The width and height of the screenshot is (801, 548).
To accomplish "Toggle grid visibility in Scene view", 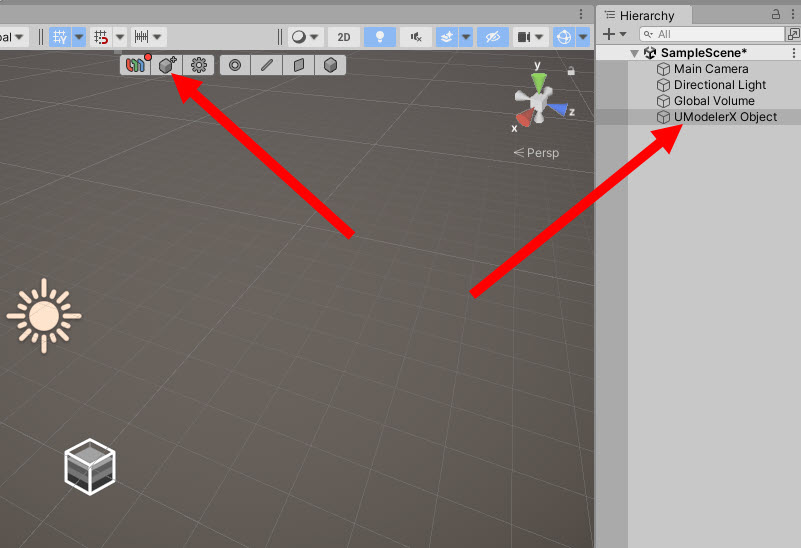I will pyautogui.click(x=60, y=37).
